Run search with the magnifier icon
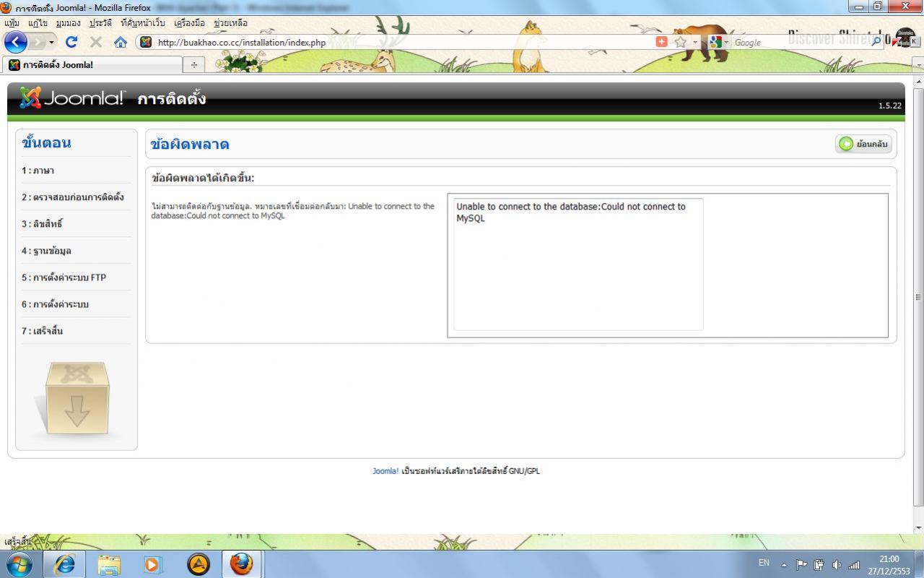This screenshot has width=924, height=578. pyautogui.click(x=876, y=42)
